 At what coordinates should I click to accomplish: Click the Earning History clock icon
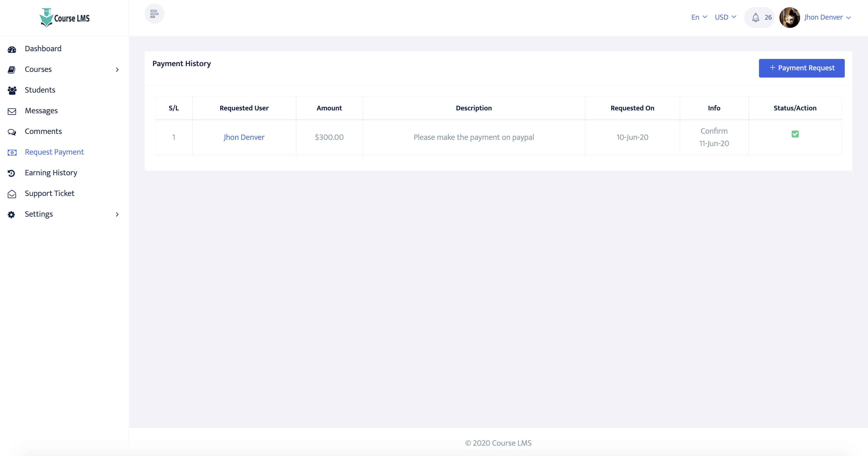click(11, 173)
